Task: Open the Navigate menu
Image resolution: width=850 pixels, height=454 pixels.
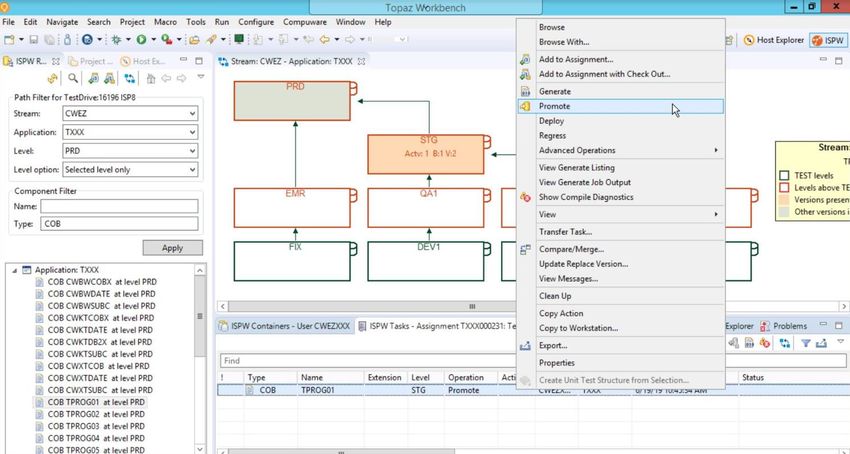Action: pos(62,22)
